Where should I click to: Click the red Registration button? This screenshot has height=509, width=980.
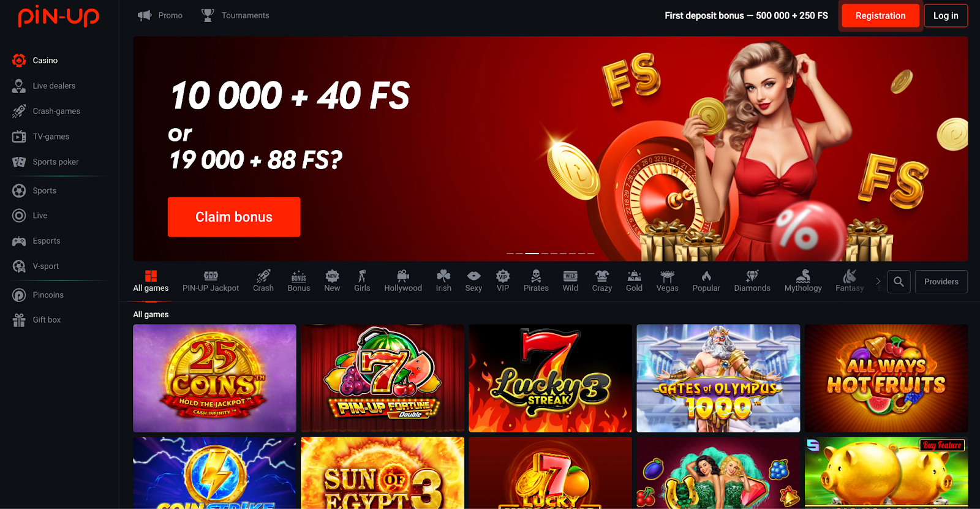click(880, 16)
